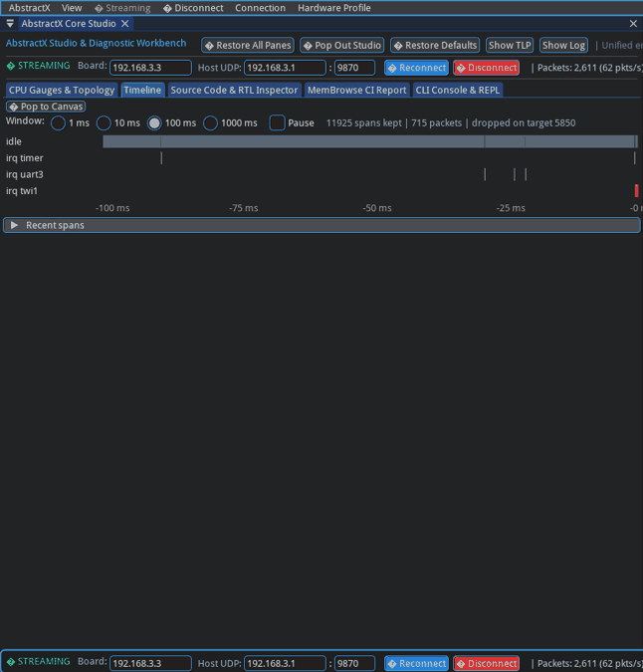Open the Connection menu
Viewport: 643px width, 672px height.
[x=260, y=8]
